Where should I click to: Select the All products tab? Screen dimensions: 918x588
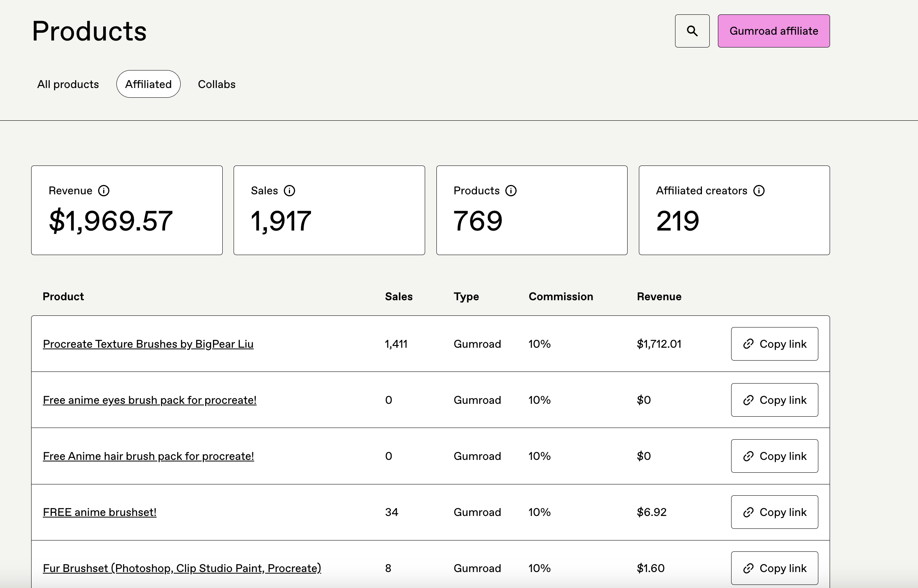68,84
